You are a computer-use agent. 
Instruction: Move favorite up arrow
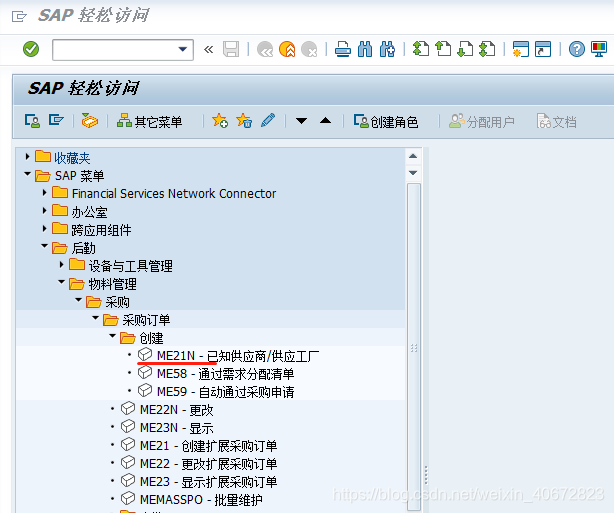click(x=325, y=120)
